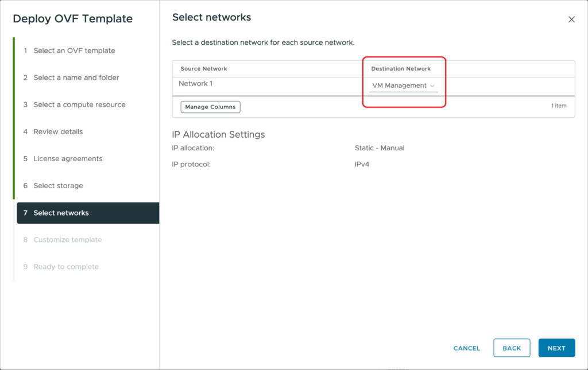Close the Deploy OVF Template dialog
This screenshot has height=370, width=588.
click(571, 20)
